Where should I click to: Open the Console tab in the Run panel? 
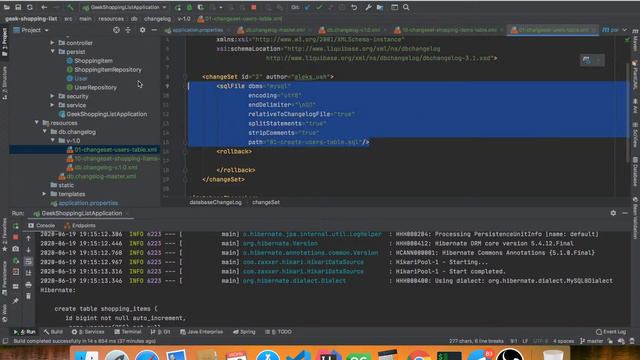41,225
